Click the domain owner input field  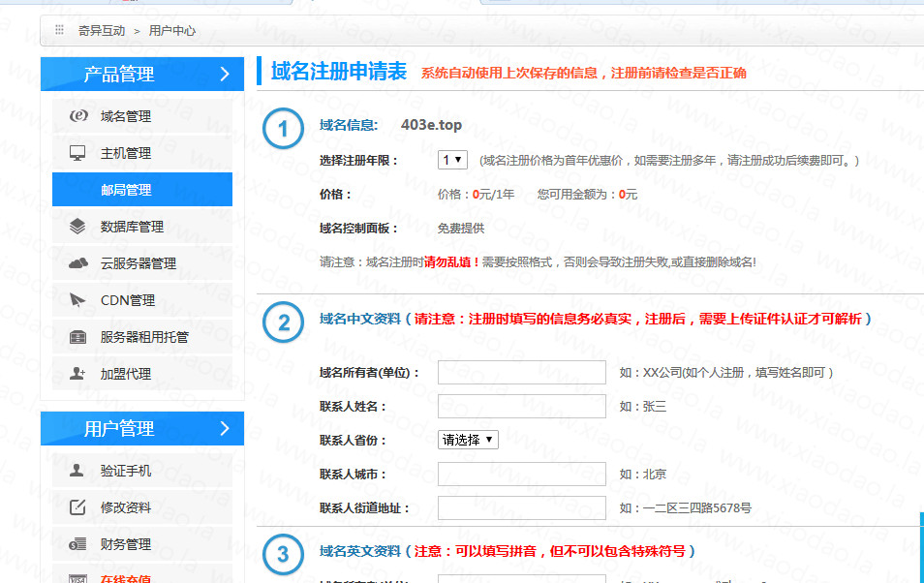point(521,373)
